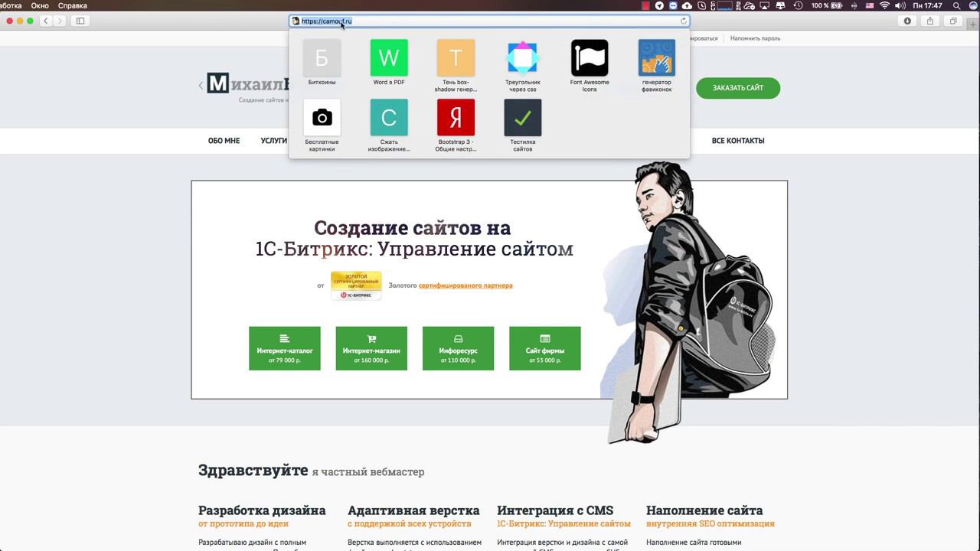This screenshot has width=980, height=551.
Task: Open input language flag menu
Action: click(x=870, y=5)
